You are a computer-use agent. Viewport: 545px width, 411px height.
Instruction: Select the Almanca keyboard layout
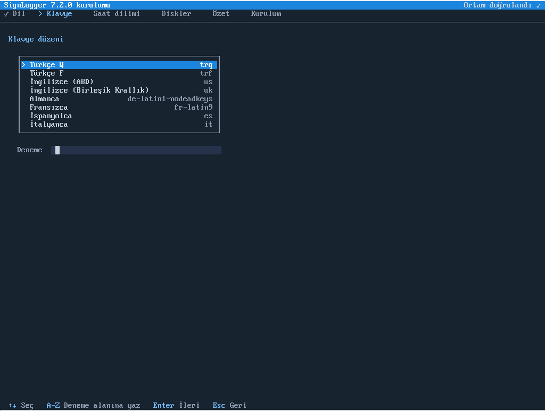point(119,99)
